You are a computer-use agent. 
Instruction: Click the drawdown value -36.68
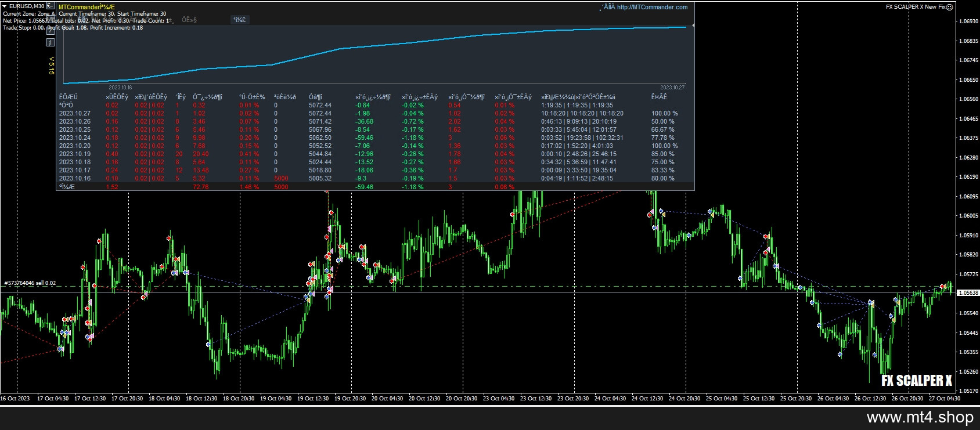tap(365, 121)
